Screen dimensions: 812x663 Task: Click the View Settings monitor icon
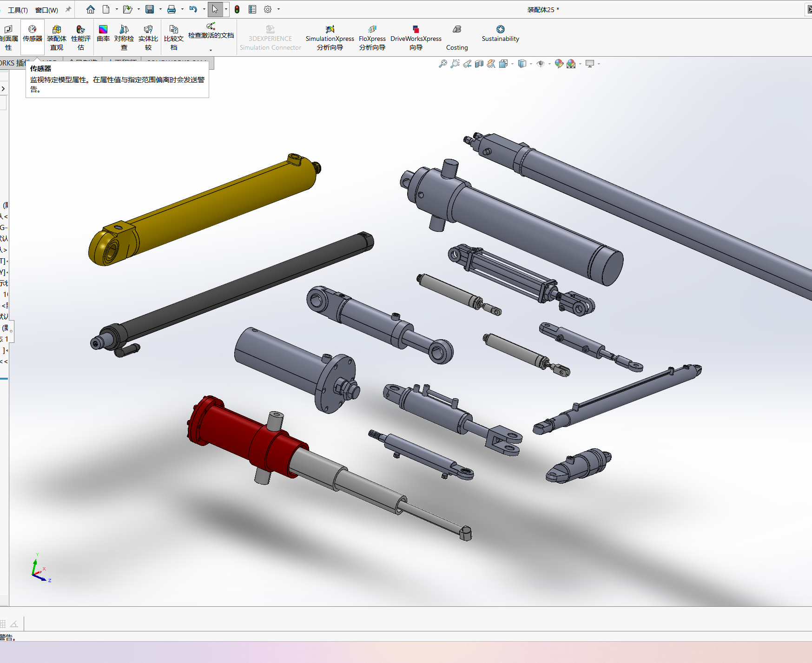(x=590, y=64)
